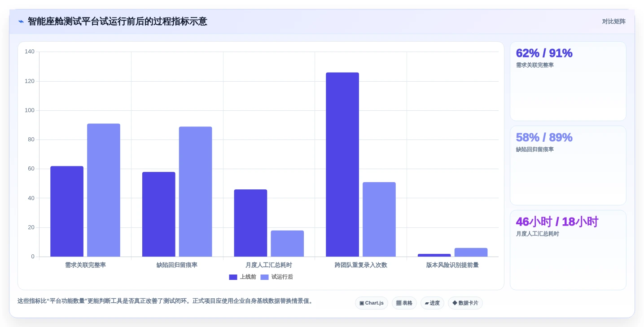The height and width of the screenshot is (327, 644).
Task: Click the footnote starting 这些指标比
Action: coord(165,301)
